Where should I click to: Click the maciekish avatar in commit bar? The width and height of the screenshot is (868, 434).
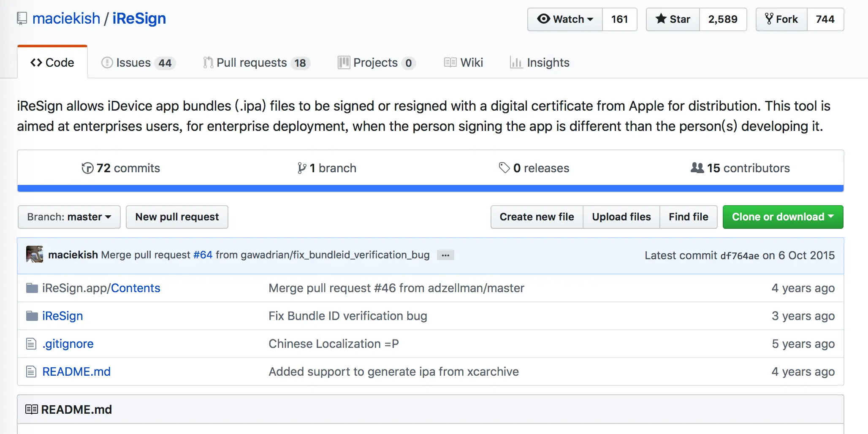pyautogui.click(x=35, y=255)
